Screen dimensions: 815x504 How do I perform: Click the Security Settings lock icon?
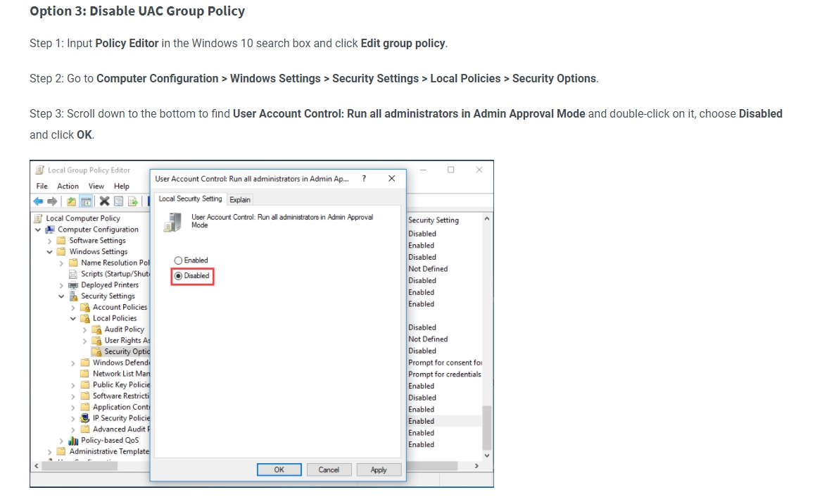pos(73,296)
